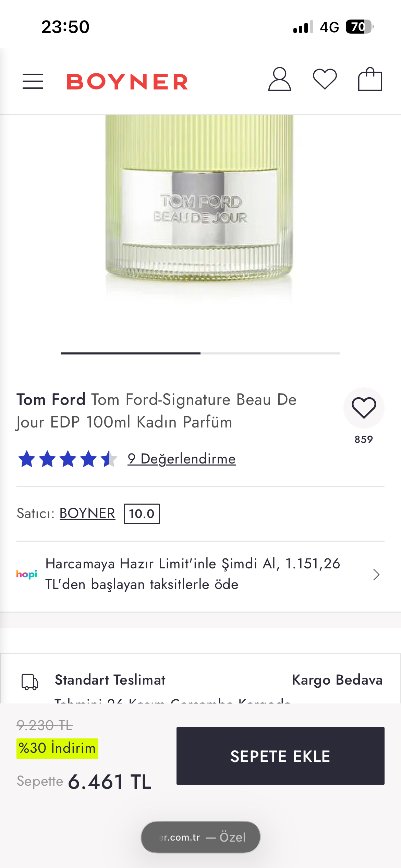This screenshot has height=868, width=401.
Task: Open the user account icon
Action: (279, 79)
